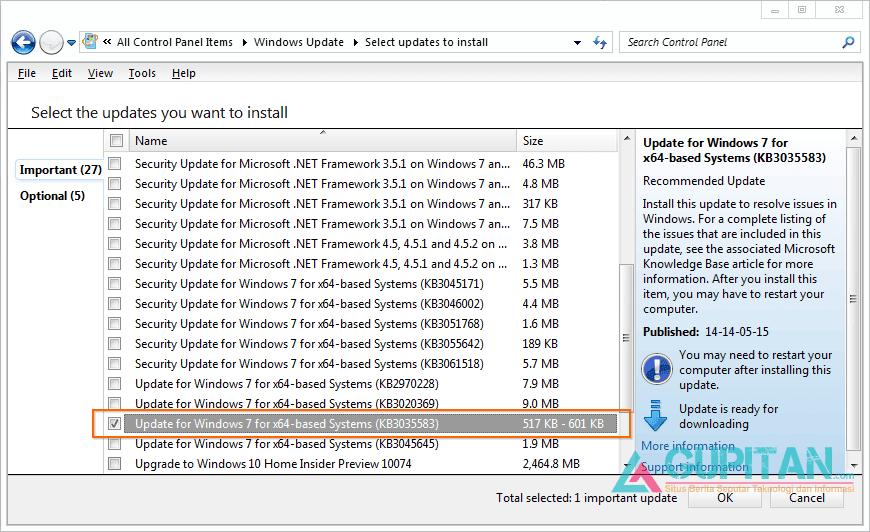870x532 pixels.
Task: Click the details pane scroll-down arrow
Action: coord(854,465)
